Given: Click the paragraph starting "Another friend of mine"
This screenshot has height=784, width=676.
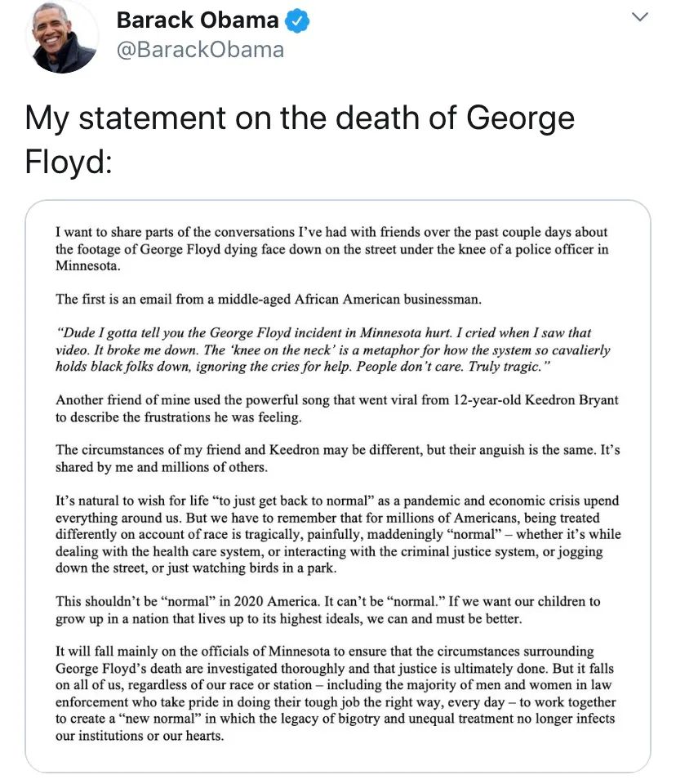Looking at the screenshot, I should coord(333,408).
